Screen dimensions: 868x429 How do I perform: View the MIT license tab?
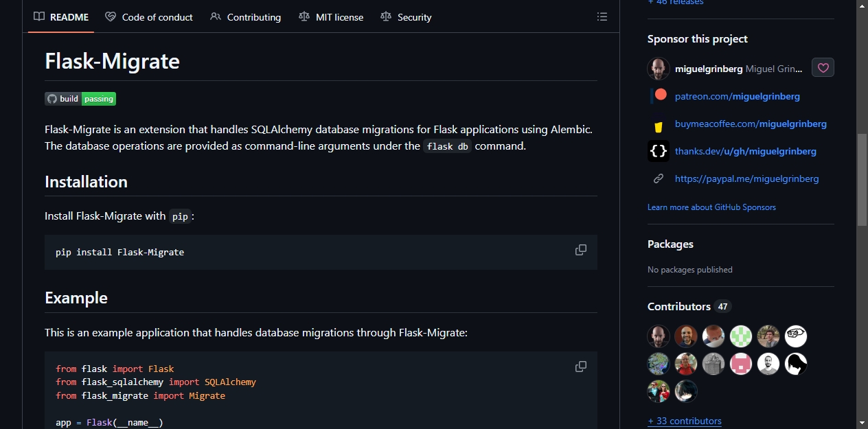(x=331, y=17)
